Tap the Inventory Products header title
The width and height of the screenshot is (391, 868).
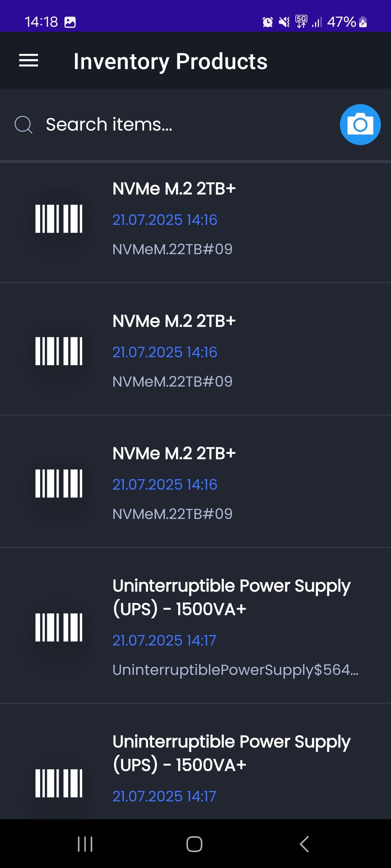click(171, 61)
